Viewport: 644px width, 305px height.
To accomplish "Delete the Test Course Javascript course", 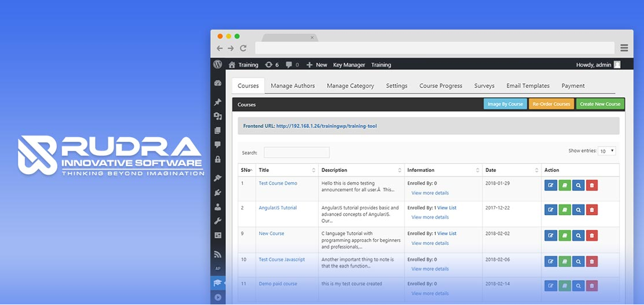I will pyautogui.click(x=592, y=262).
